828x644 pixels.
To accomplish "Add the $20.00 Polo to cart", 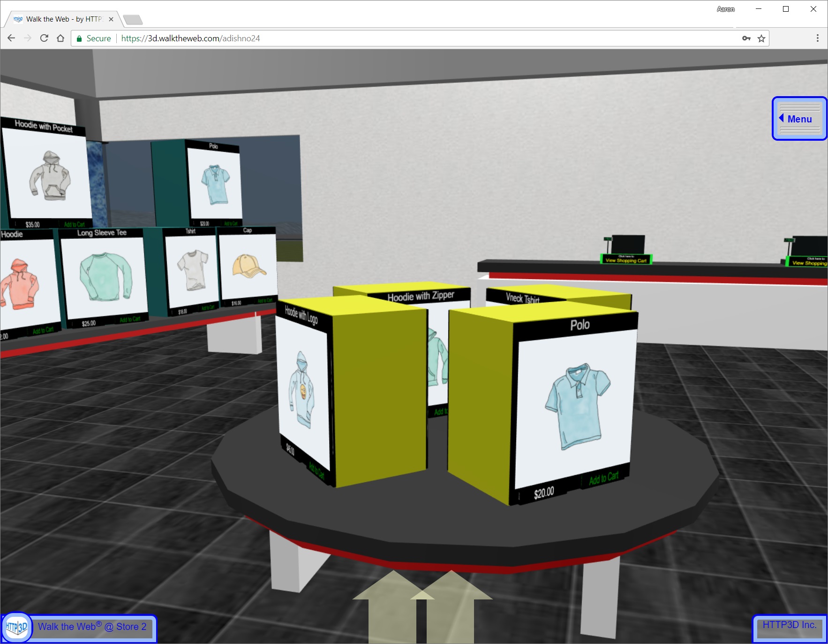I will [x=604, y=478].
